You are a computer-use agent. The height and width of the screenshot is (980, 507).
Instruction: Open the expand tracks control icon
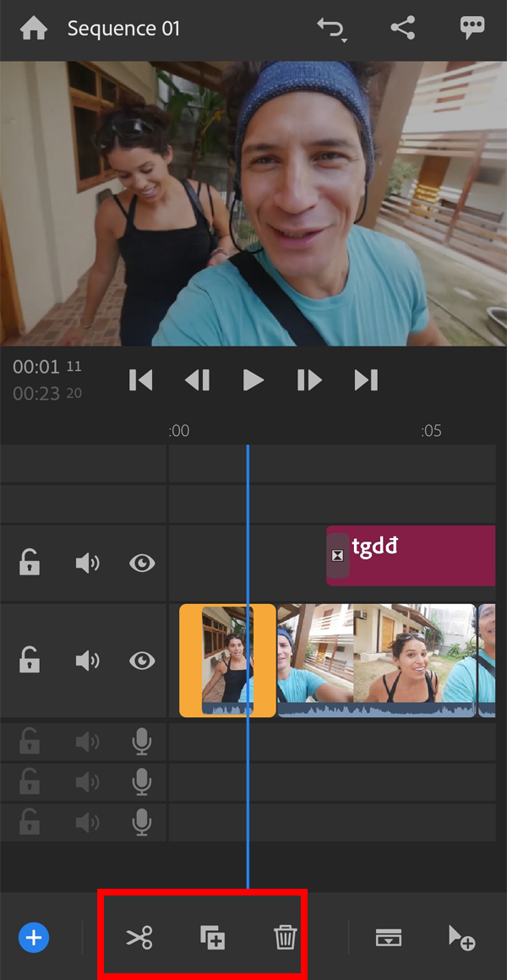coord(388,938)
